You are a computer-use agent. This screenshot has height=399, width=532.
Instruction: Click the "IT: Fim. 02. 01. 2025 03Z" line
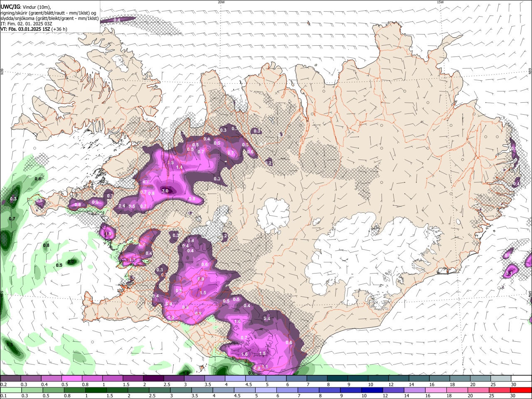[x=26, y=24]
